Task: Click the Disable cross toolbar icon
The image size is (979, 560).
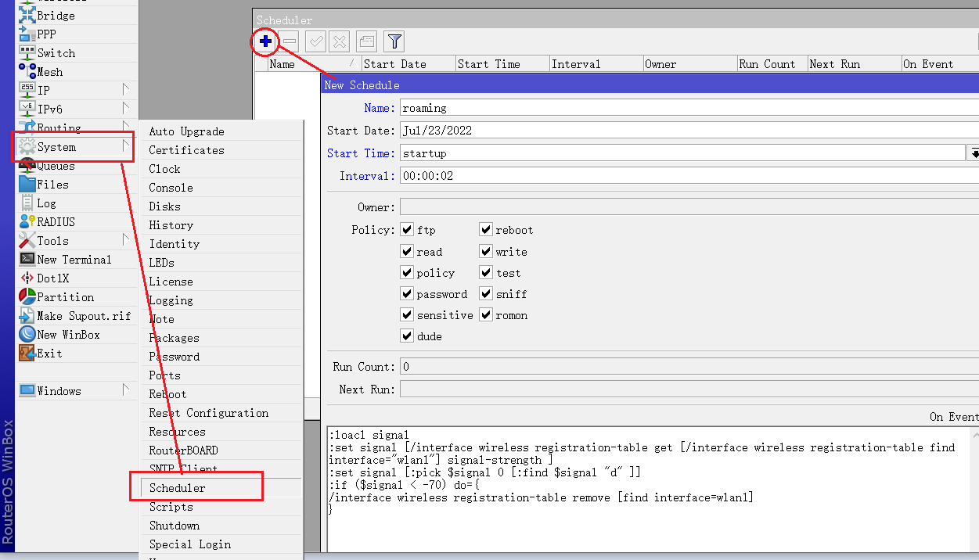Action: point(339,41)
